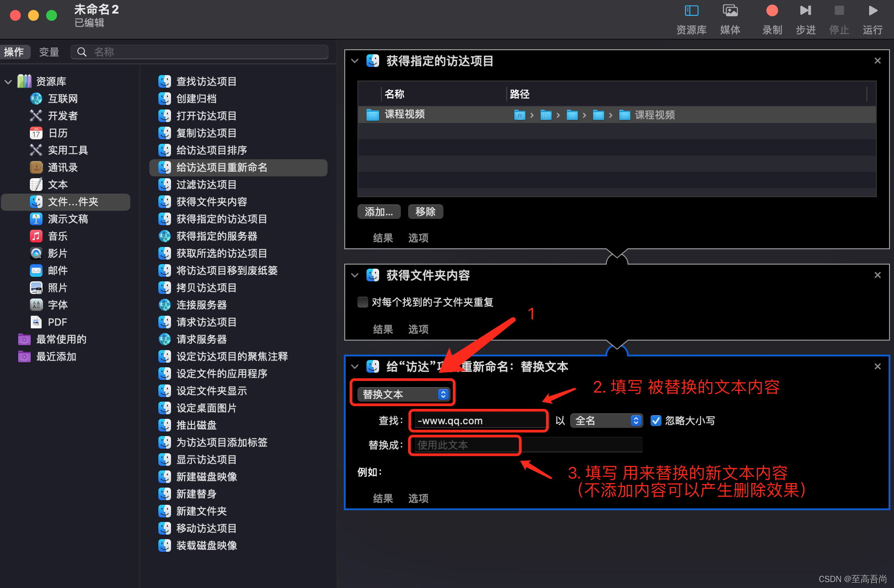Collapse the 资源库 tree disclosure arrow

8,82
